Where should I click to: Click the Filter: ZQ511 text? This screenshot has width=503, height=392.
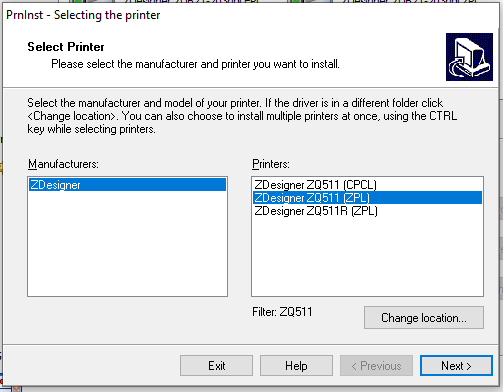click(282, 312)
